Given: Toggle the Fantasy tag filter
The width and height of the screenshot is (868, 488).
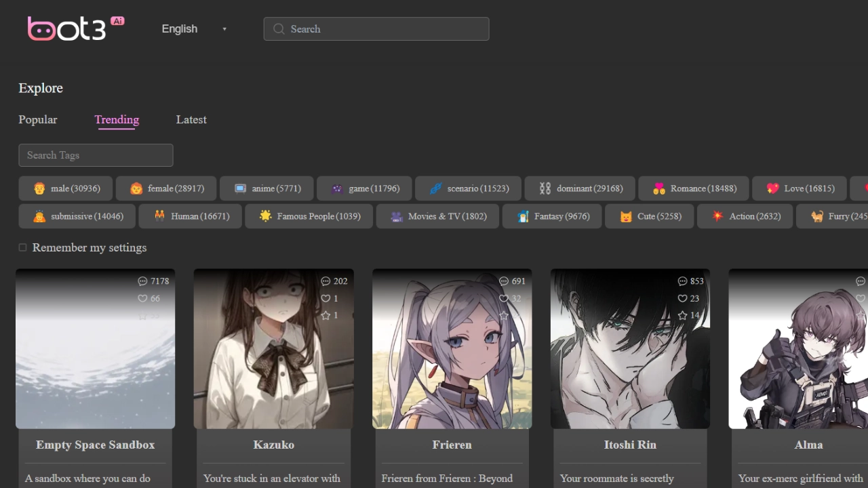Looking at the screenshot, I should click(x=552, y=216).
